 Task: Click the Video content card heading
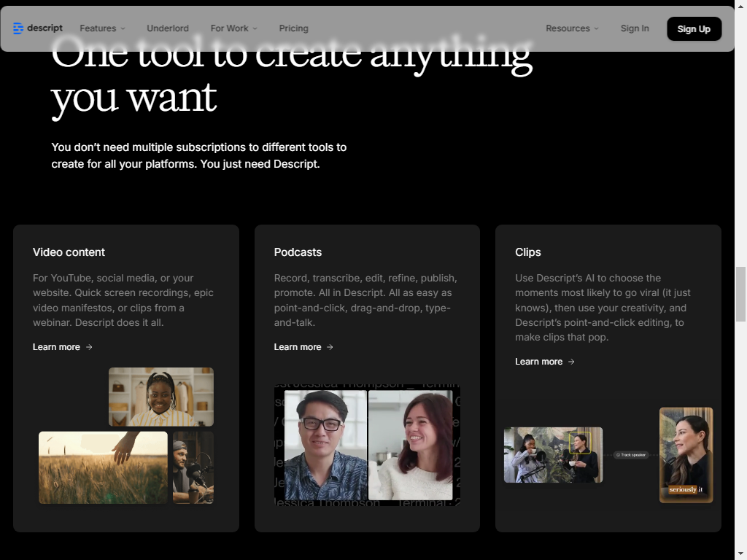pos(69,252)
